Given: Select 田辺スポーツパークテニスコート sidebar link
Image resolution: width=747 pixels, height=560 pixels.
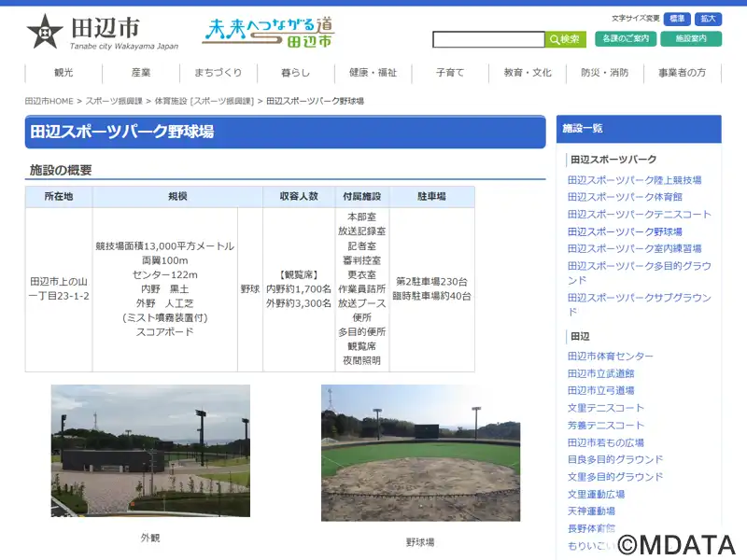Looking at the screenshot, I should click(x=639, y=215).
